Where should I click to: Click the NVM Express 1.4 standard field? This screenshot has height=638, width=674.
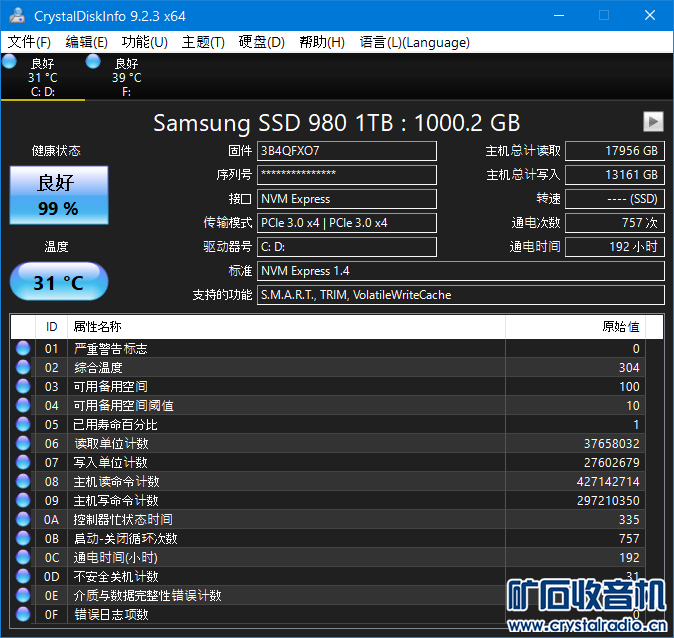coord(460,271)
